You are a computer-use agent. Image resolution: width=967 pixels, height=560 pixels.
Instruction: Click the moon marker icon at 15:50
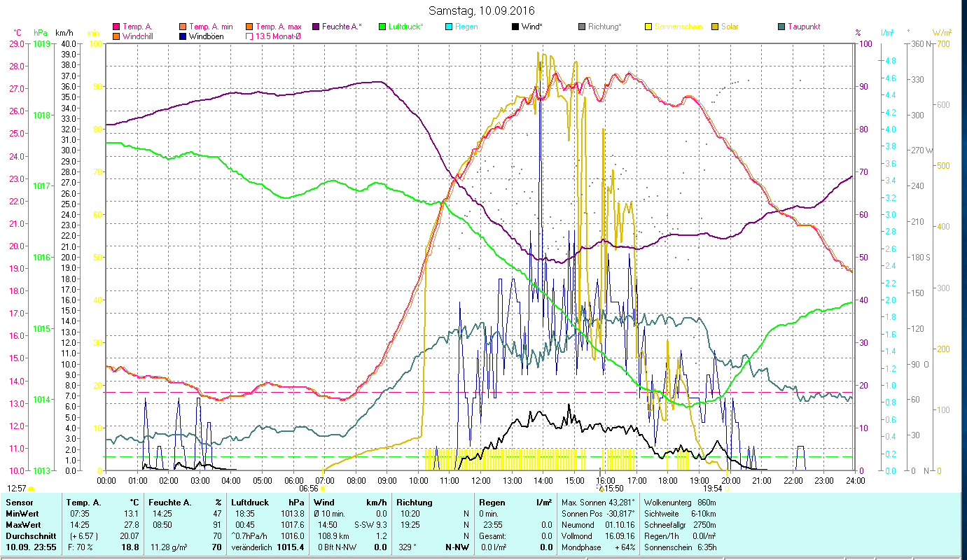click(600, 488)
